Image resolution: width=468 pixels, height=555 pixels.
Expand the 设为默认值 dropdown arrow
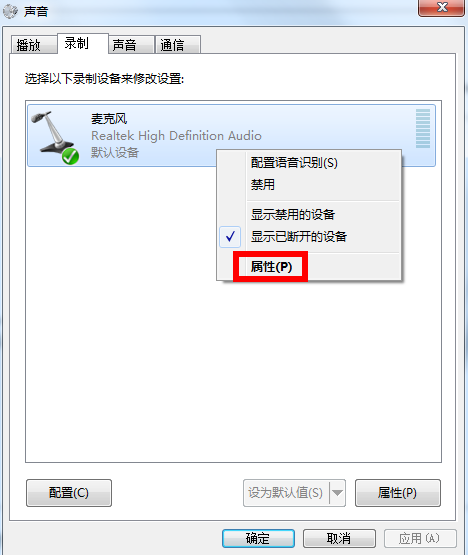[337, 493]
